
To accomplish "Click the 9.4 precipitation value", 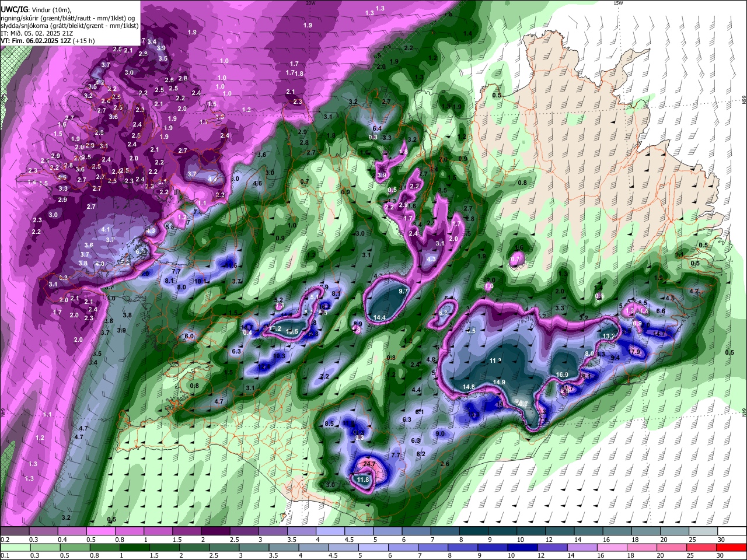I will tap(615, 358).
